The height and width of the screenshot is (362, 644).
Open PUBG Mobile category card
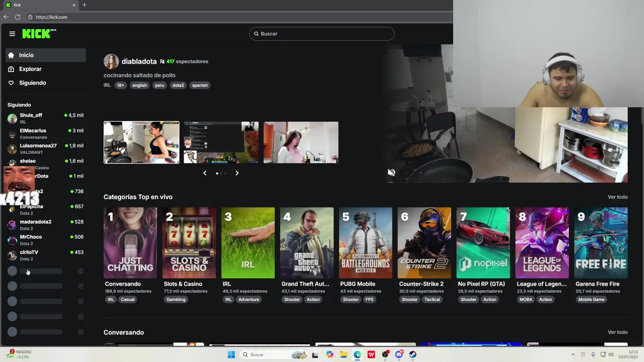coord(366,243)
